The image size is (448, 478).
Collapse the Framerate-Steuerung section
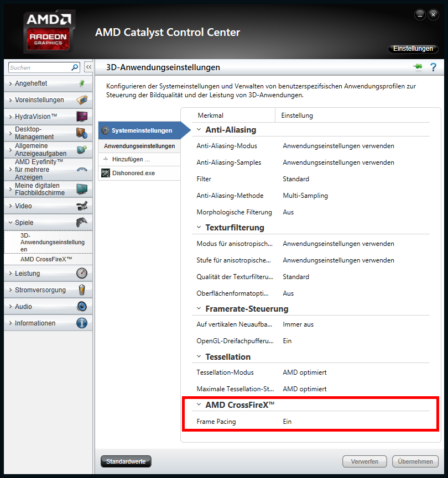(x=199, y=308)
